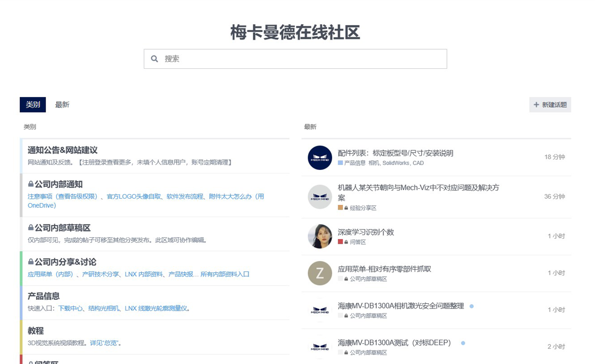595x364 pixels.
Task: Click the magnifier icon in the search bar
Action: [154, 59]
